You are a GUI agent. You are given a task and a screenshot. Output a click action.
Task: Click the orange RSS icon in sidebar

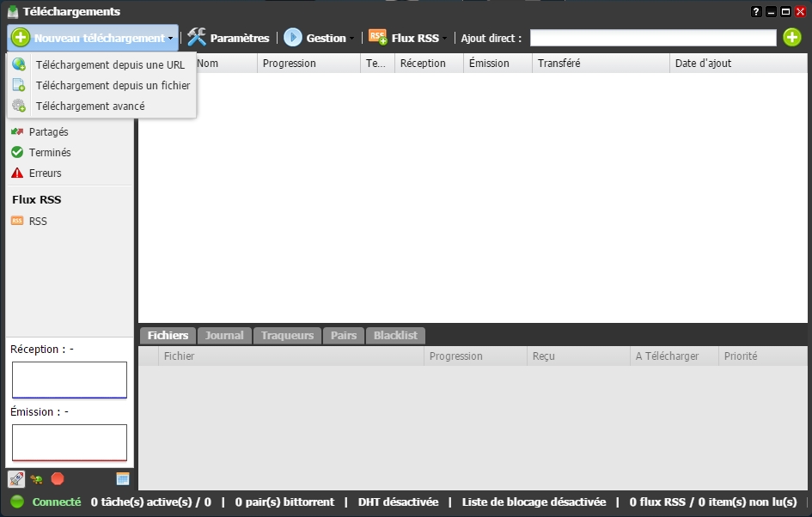click(x=17, y=221)
